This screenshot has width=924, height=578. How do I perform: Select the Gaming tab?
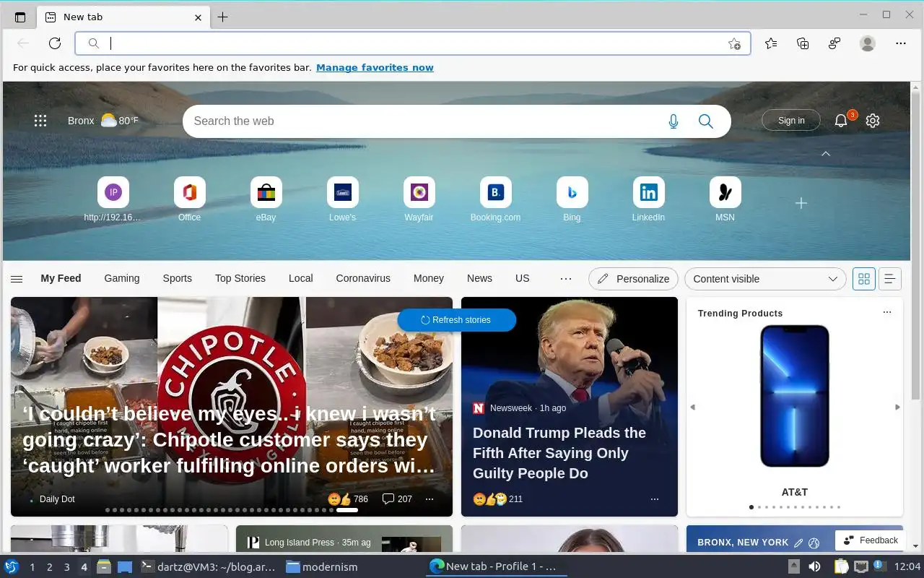coord(122,278)
